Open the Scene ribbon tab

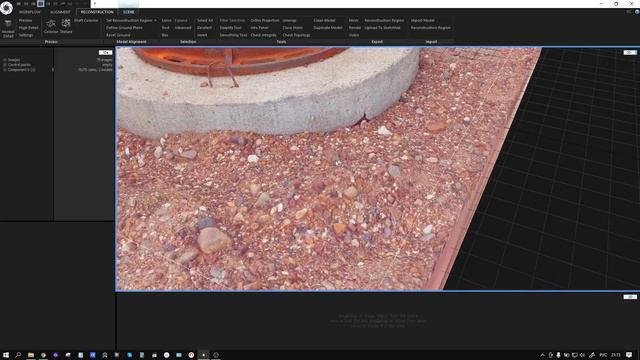point(129,12)
